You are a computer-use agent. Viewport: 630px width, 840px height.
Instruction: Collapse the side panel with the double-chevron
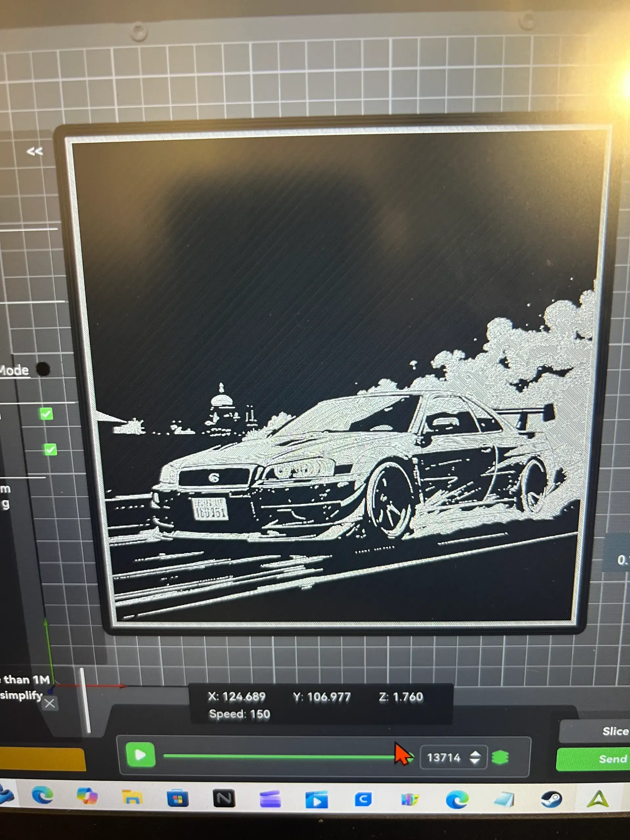tap(34, 152)
